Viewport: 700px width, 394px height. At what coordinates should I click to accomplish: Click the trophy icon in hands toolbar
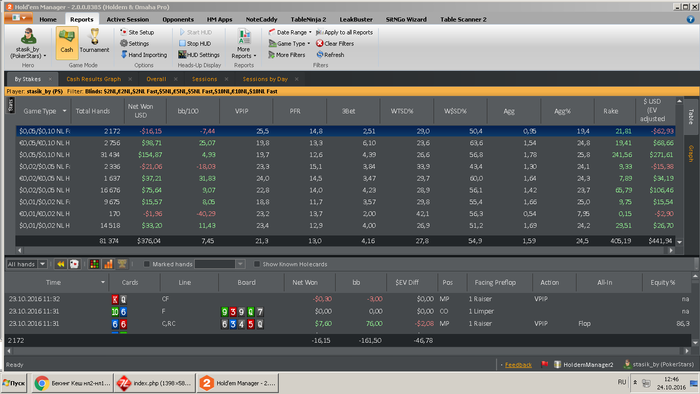(x=121, y=264)
